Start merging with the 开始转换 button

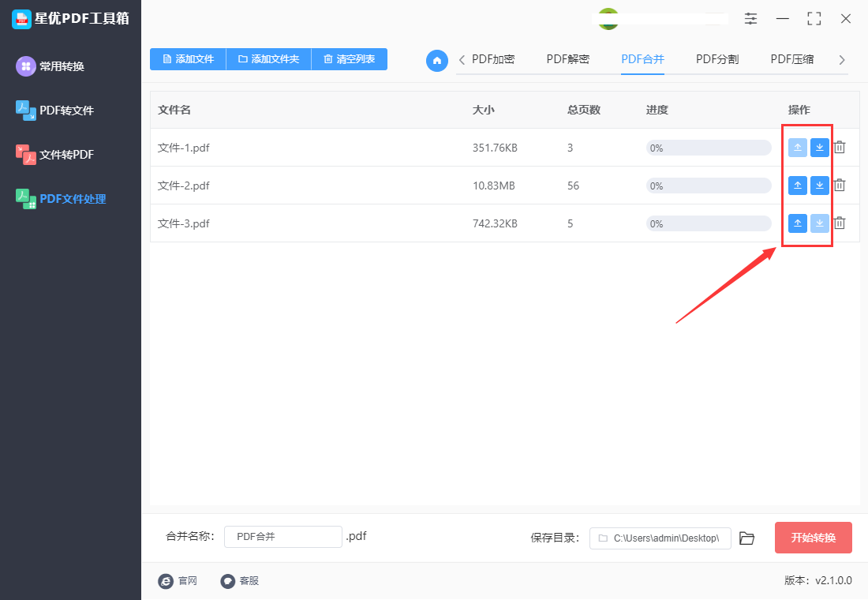tap(813, 537)
